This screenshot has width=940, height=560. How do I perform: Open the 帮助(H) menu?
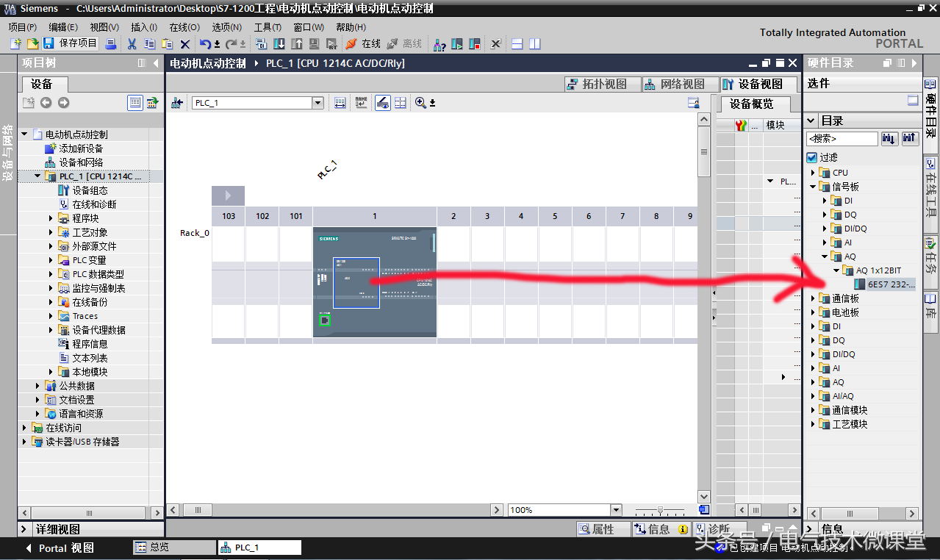click(351, 27)
